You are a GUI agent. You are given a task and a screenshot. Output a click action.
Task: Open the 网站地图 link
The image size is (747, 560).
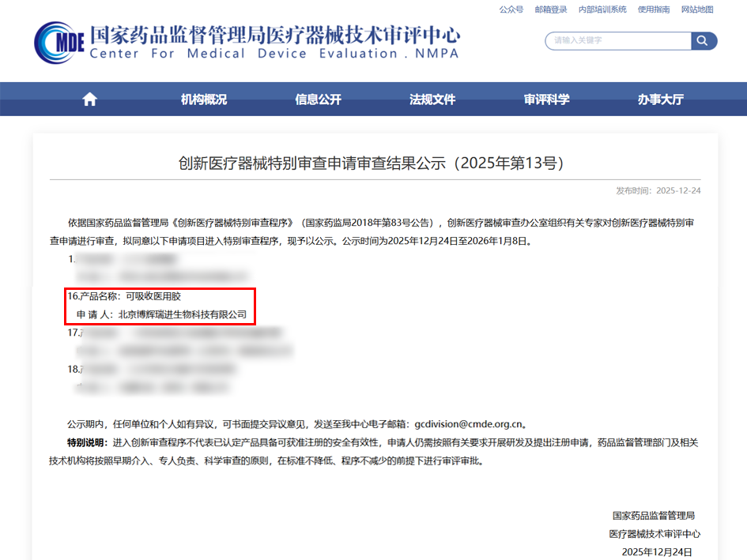point(697,9)
